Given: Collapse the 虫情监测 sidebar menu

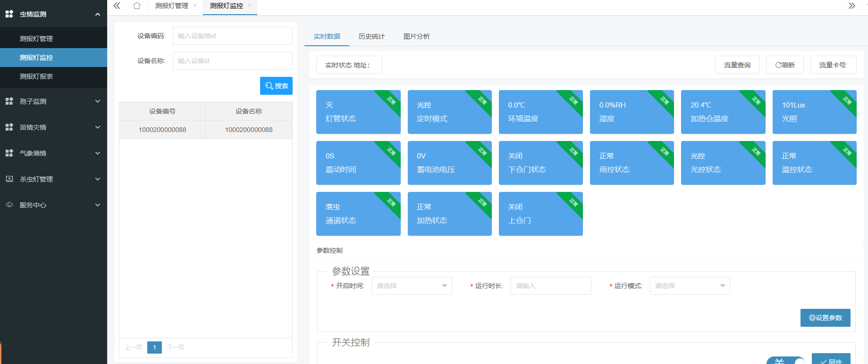Looking at the screenshot, I should point(97,14).
